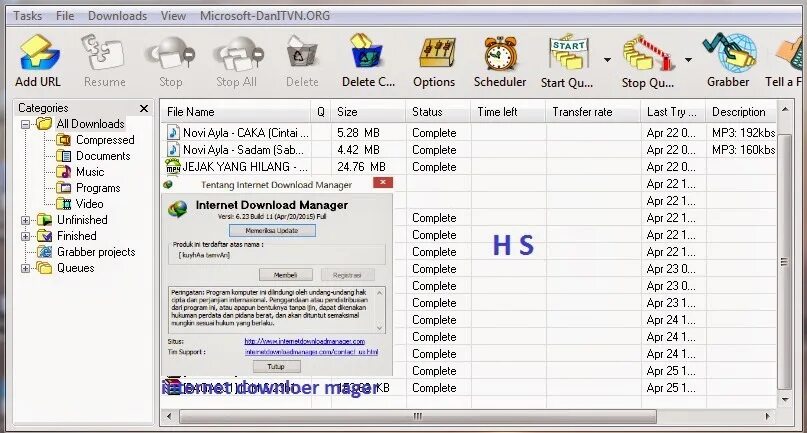Click the All Downloads folder icon
Screen dimensions: 807x433
44,124
